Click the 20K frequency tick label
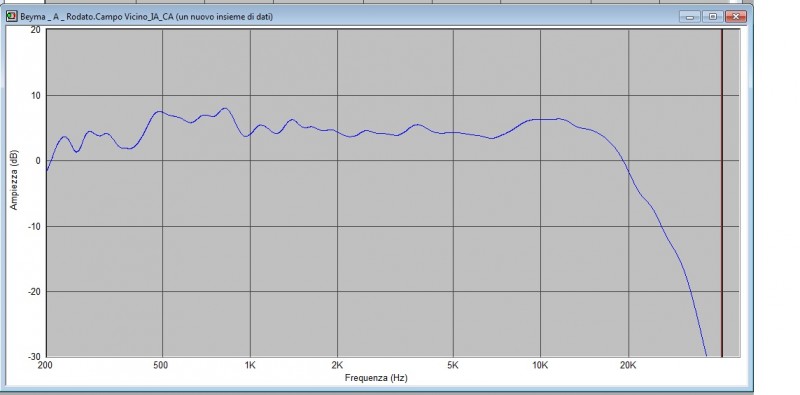This screenshot has width=800, height=395. click(628, 365)
